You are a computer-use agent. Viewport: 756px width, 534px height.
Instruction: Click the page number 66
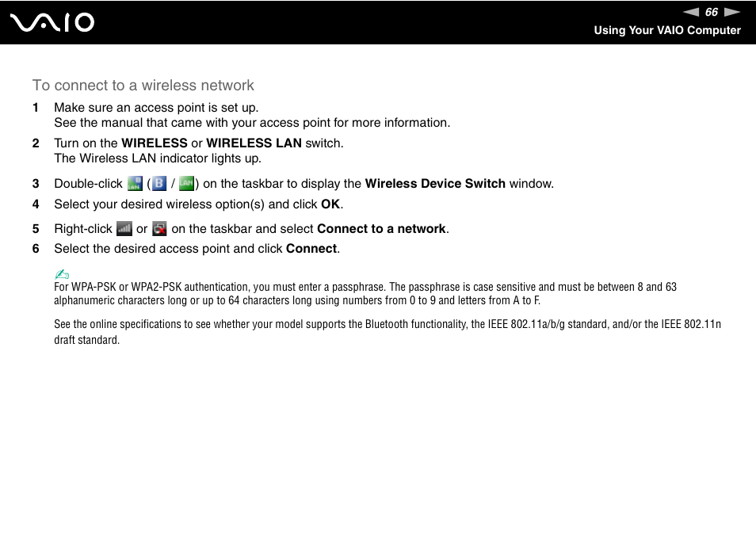(x=712, y=12)
